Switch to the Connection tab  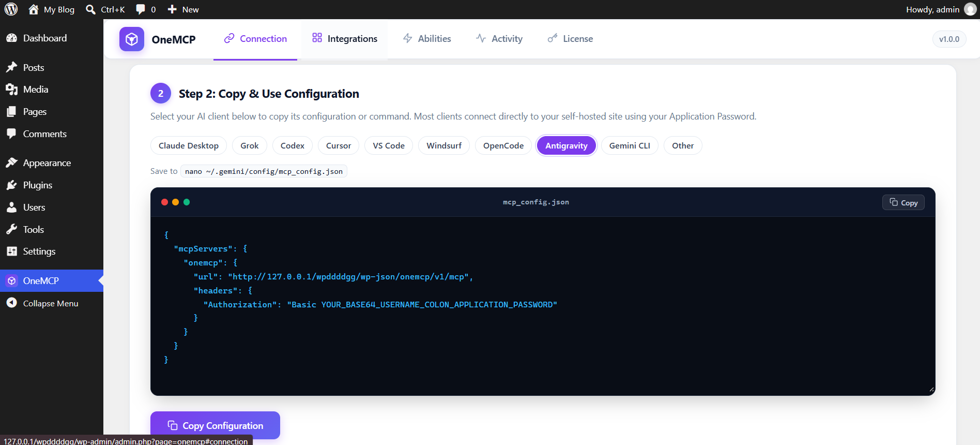coord(255,39)
